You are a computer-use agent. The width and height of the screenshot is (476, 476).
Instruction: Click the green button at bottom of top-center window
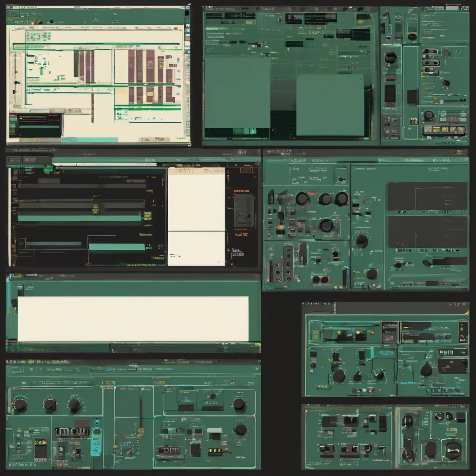point(245,132)
